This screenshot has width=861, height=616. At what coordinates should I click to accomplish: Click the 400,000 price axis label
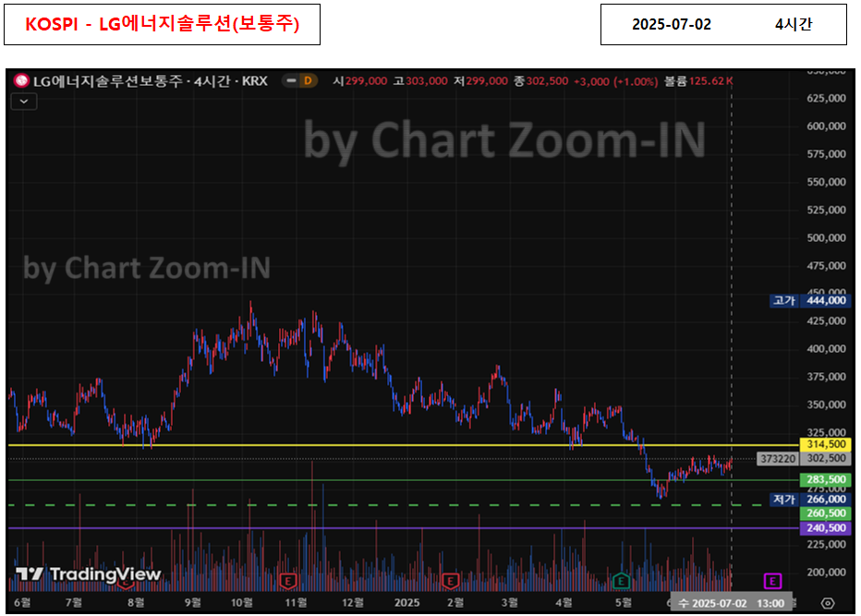(827, 348)
